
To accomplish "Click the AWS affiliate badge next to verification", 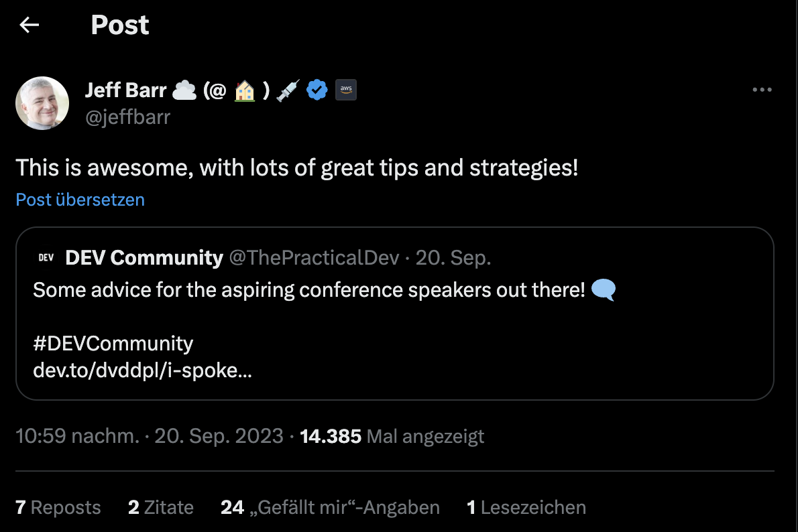I will [x=346, y=89].
